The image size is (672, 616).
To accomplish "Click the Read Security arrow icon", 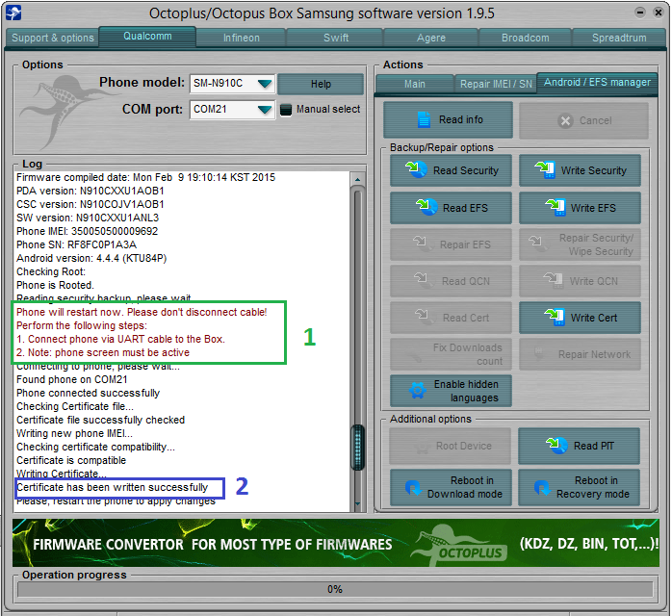I will [x=416, y=169].
